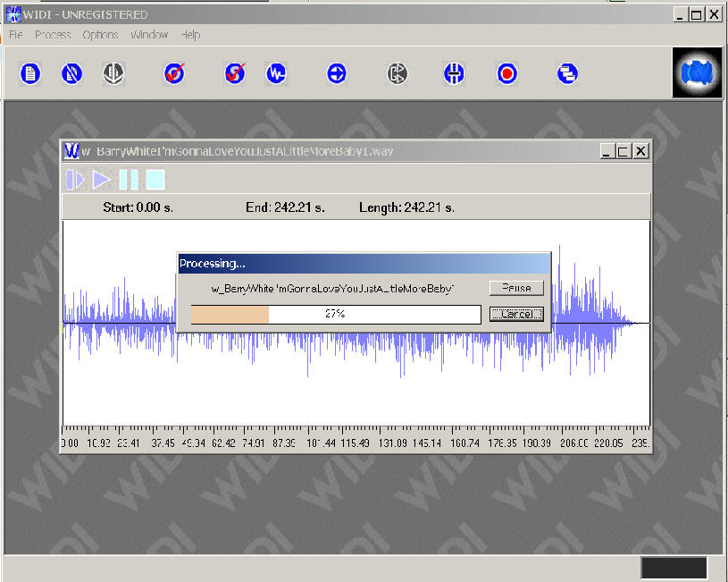Click the "Length: 242.21 s." label
This screenshot has height=582, width=728.
click(406, 207)
